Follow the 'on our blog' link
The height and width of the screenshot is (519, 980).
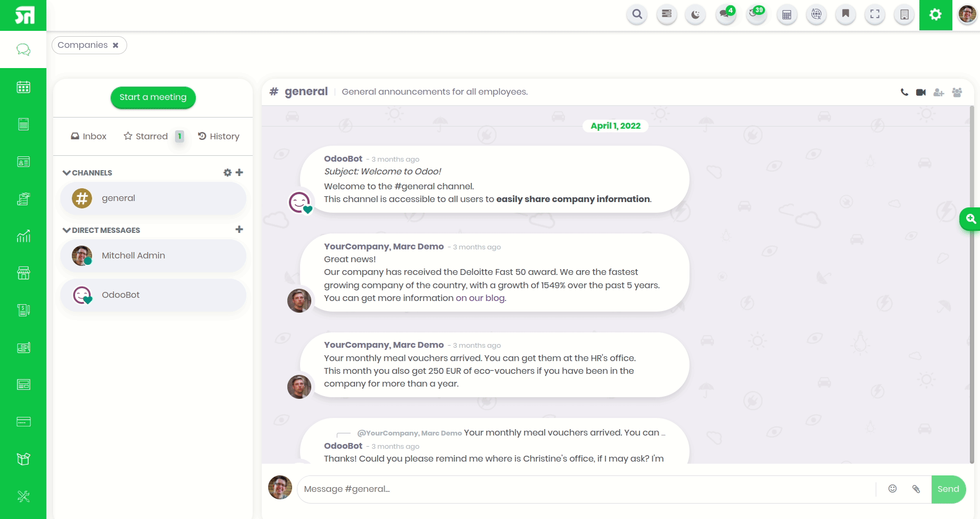point(480,298)
